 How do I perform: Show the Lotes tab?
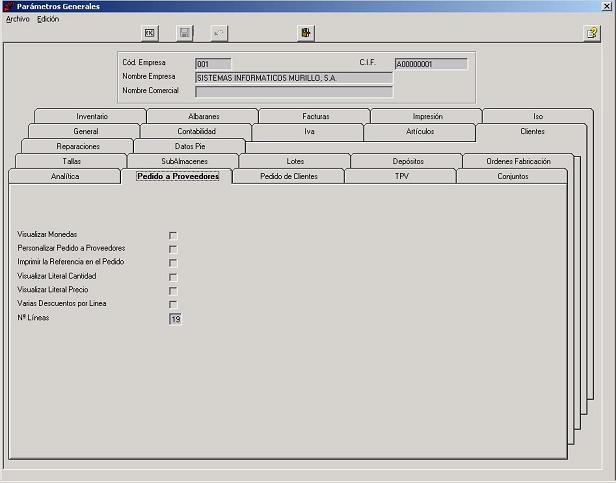point(295,161)
